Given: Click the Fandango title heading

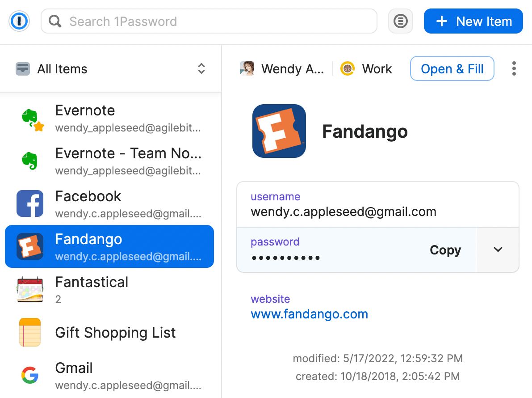Looking at the screenshot, I should [365, 131].
